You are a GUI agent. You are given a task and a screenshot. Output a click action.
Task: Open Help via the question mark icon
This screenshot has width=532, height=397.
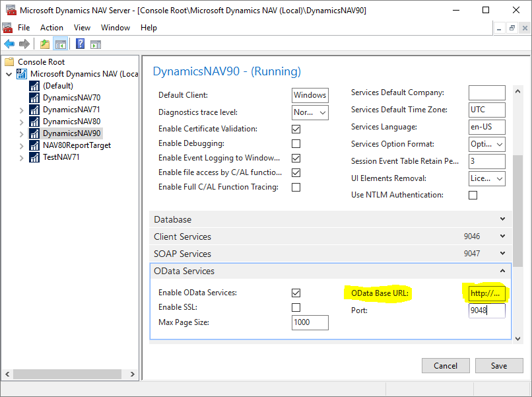click(80, 44)
